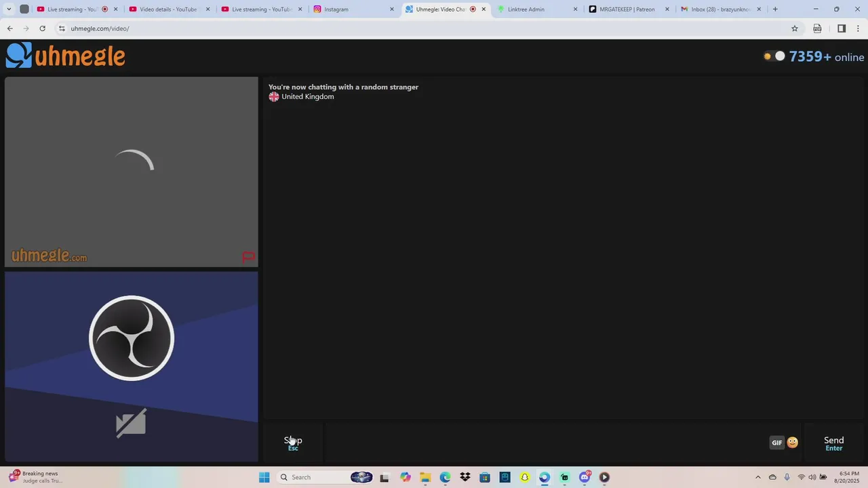Click the taskbar Search box
The image size is (868, 488).
[x=325, y=477]
